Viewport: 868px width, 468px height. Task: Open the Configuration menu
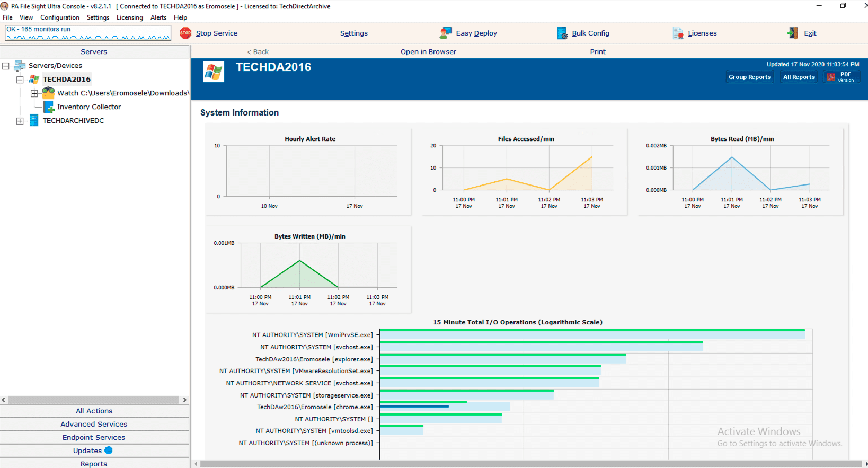tap(60, 17)
